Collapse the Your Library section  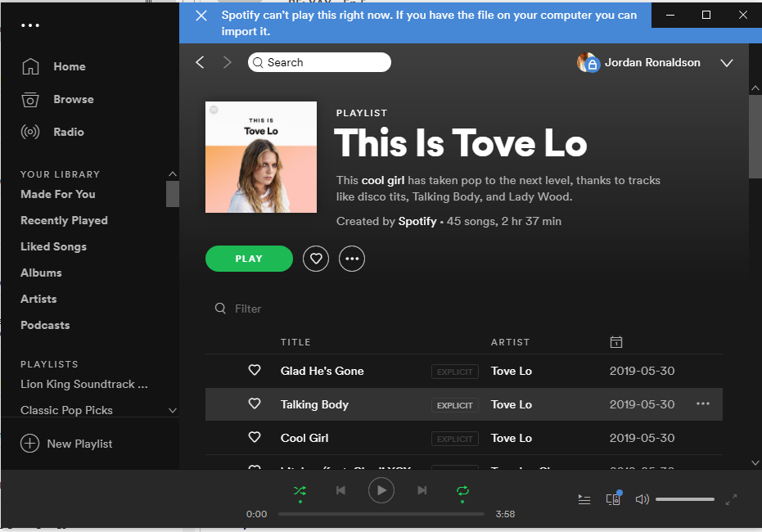click(x=172, y=174)
